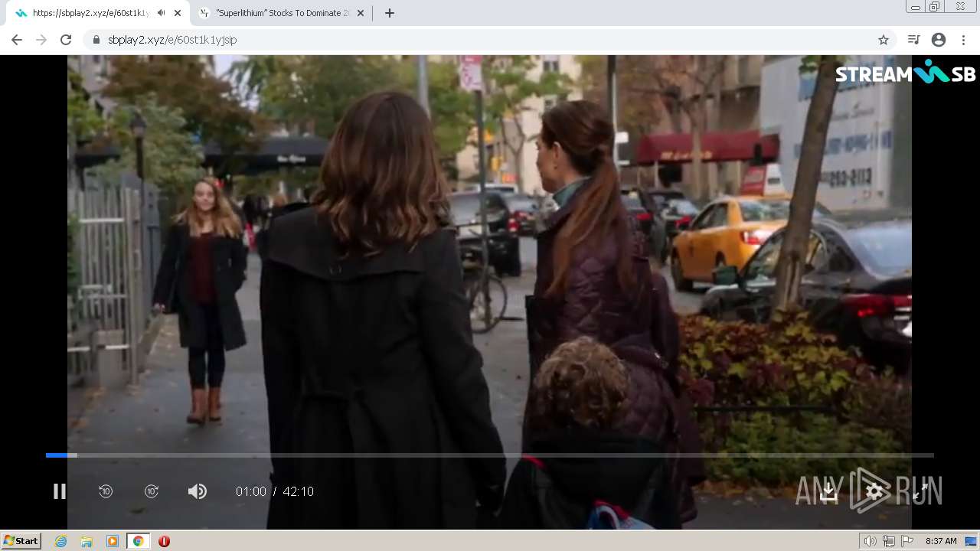Go back to the previous page
Viewport: 980px width, 551px height.
tap(17, 40)
